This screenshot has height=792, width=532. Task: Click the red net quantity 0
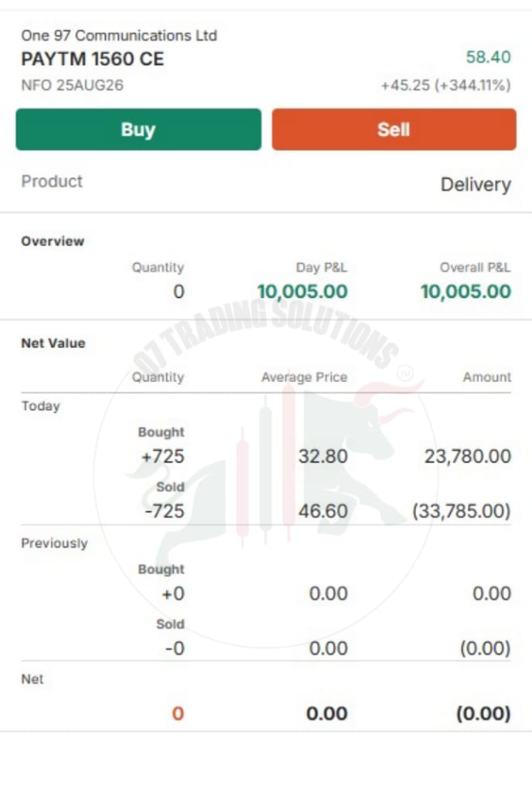(x=178, y=714)
